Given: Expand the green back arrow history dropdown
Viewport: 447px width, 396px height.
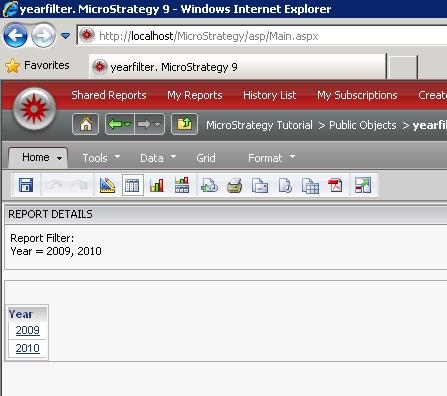Looking at the screenshot, I should (x=128, y=125).
